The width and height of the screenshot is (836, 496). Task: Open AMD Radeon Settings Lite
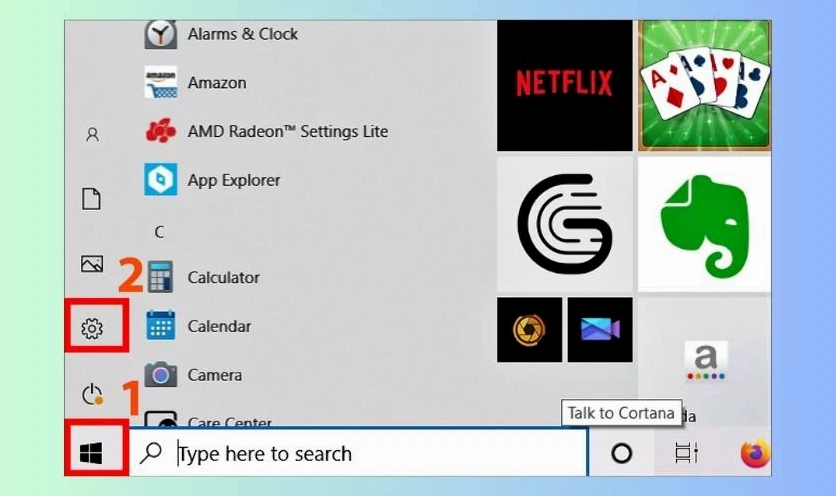click(x=287, y=131)
